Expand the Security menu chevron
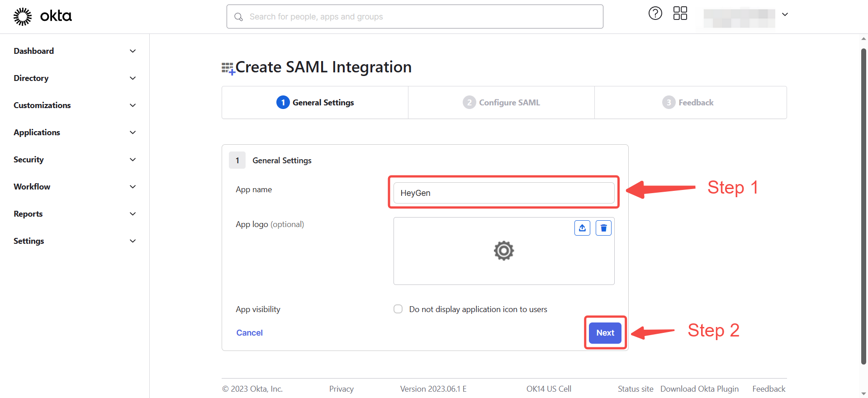The height and width of the screenshot is (398, 868). coord(133,160)
